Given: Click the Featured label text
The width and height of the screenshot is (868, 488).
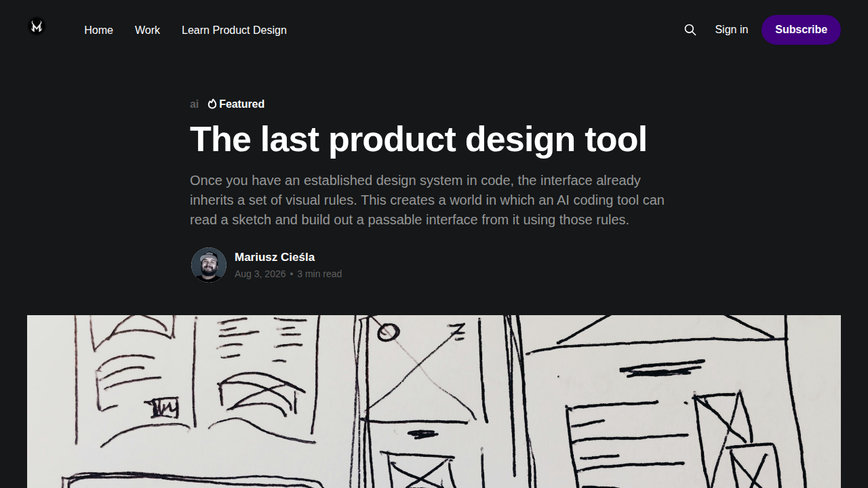Looking at the screenshot, I should pyautogui.click(x=241, y=104).
